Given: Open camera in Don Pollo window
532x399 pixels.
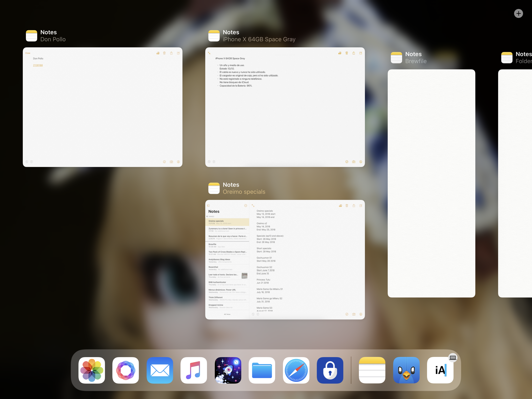Looking at the screenshot, I should [171, 162].
